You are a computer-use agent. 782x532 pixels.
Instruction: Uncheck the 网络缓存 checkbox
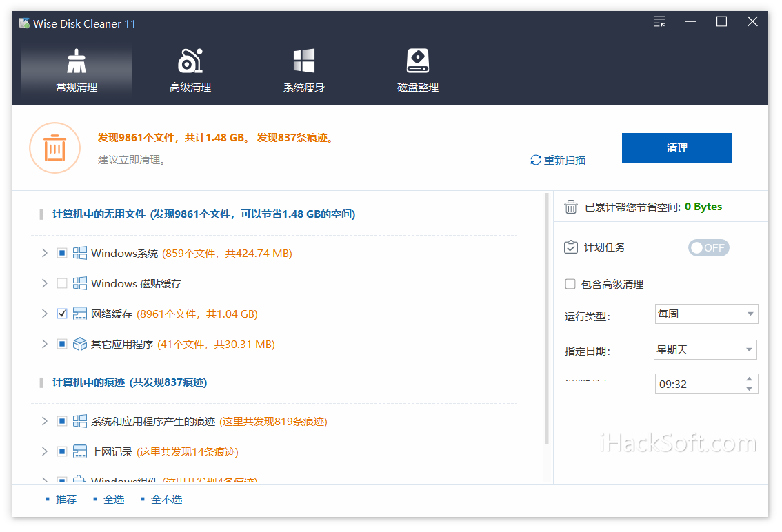(62, 314)
